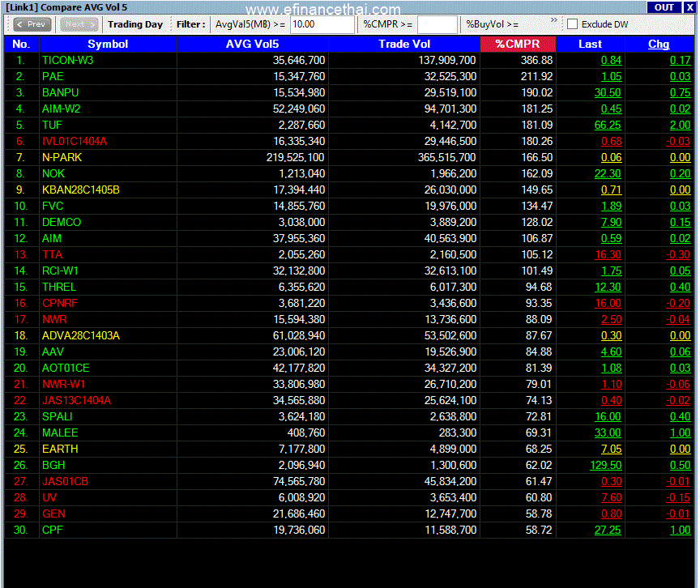The image size is (700, 588).
Task: Select the THREL symbol
Action: pyautogui.click(x=59, y=287)
